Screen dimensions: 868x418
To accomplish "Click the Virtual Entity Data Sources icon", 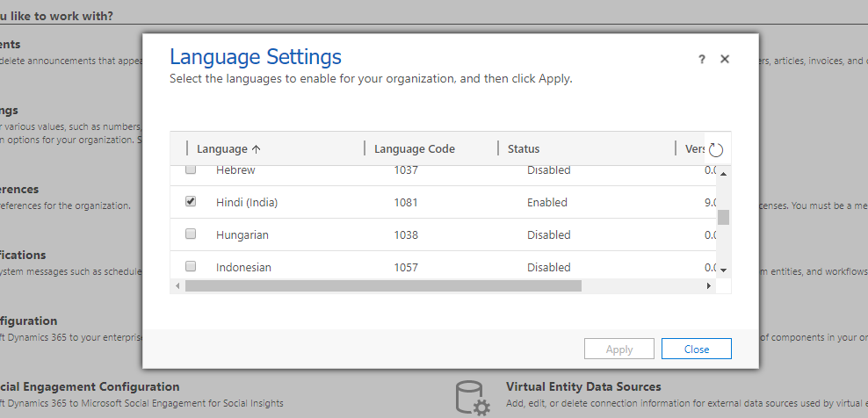I will (x=473, y=398).
